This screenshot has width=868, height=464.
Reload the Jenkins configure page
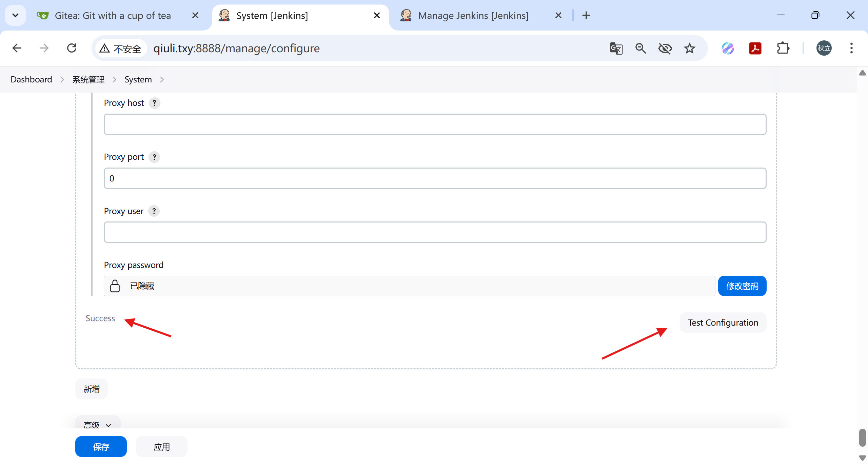point(72,49)
